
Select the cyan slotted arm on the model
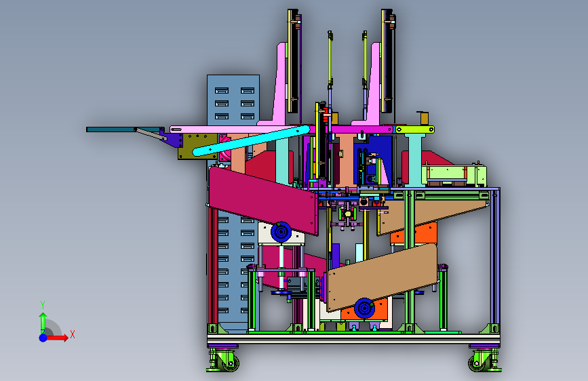251,140
